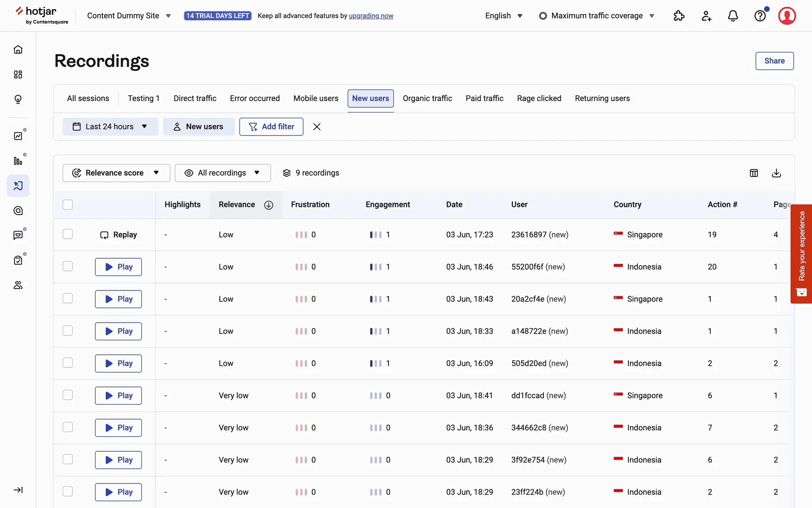Click the Recordings icon in sidebar
This screenshot has width=812, height=508.
(x=18, y=186)
